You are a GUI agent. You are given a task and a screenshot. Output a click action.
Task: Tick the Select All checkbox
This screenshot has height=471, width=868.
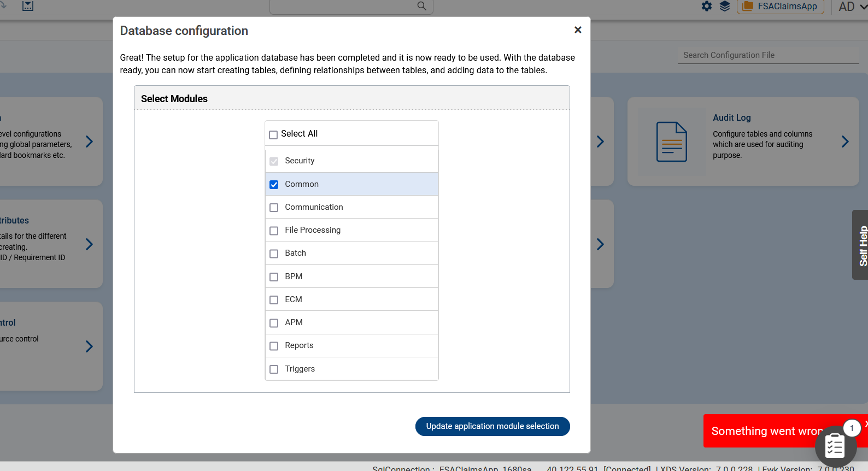coord(273,134)
